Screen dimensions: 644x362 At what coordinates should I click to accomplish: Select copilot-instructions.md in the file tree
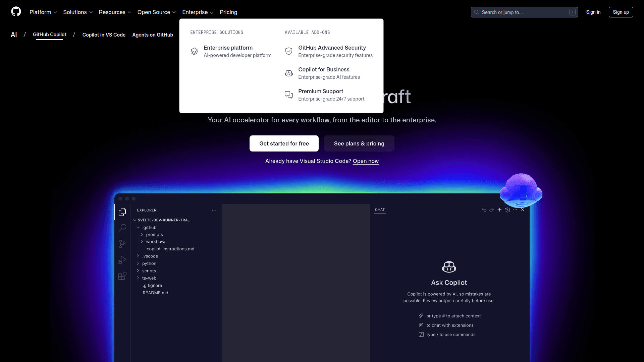[x=170, y=249]
